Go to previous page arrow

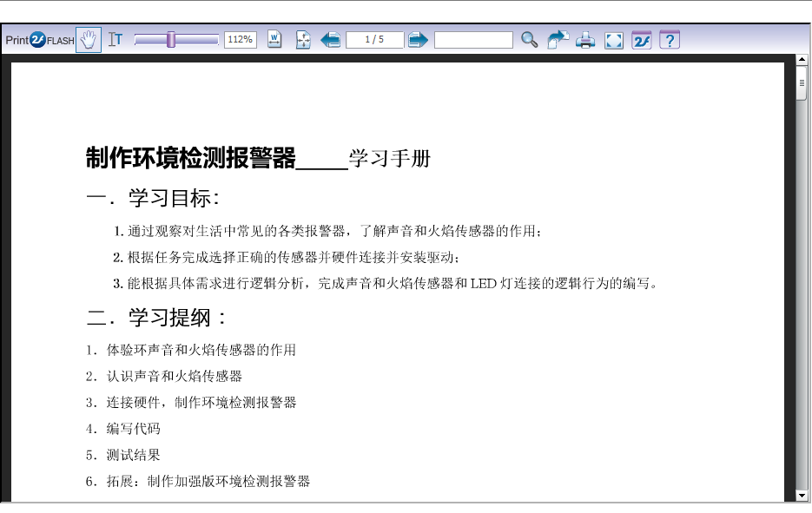[x=330, y=40]
